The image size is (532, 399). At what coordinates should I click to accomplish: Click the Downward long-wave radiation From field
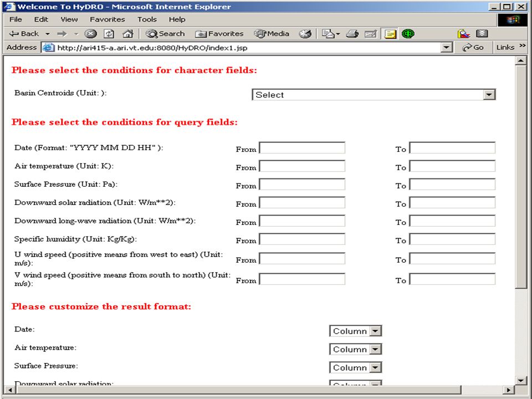[302, 221]
